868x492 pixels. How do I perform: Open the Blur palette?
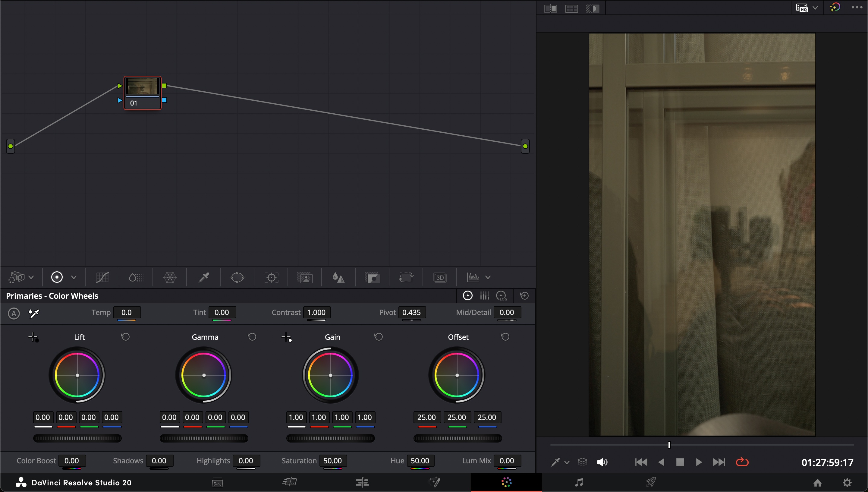click(338, 277)
